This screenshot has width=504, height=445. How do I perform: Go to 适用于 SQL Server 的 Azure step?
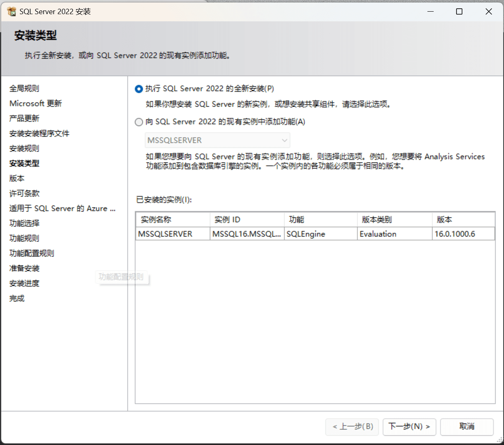[x=62, y=208]
